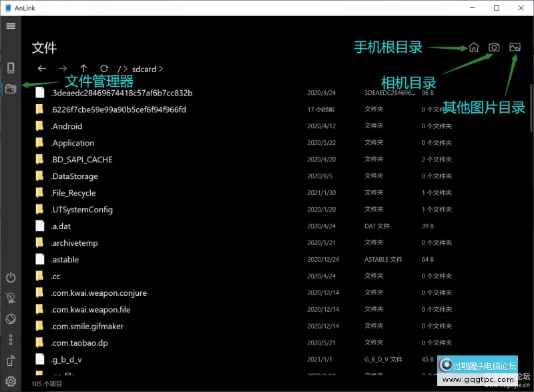
Task: Open the three-dot more options menu
Action: coord(10,340)
